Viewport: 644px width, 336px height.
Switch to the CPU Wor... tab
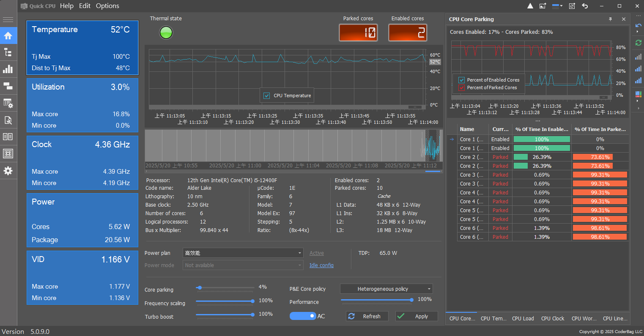(x=584, y=319)
